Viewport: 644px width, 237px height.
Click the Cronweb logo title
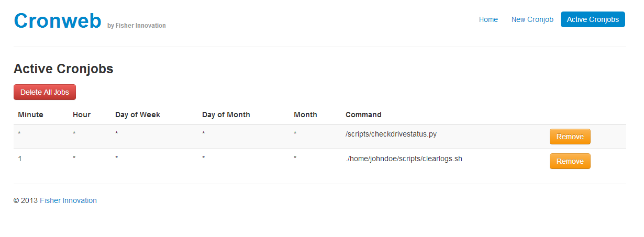58,21
